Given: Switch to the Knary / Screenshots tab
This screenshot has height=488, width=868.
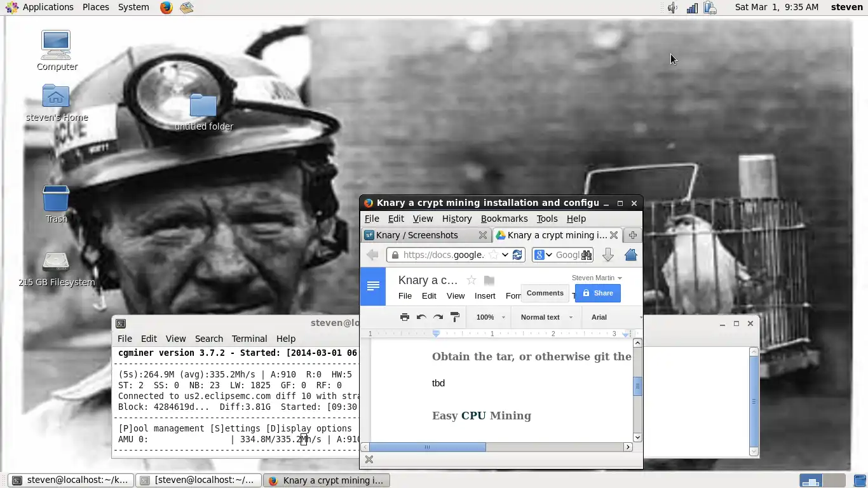Looking at the screenshot, I should [x=417, y=235].
